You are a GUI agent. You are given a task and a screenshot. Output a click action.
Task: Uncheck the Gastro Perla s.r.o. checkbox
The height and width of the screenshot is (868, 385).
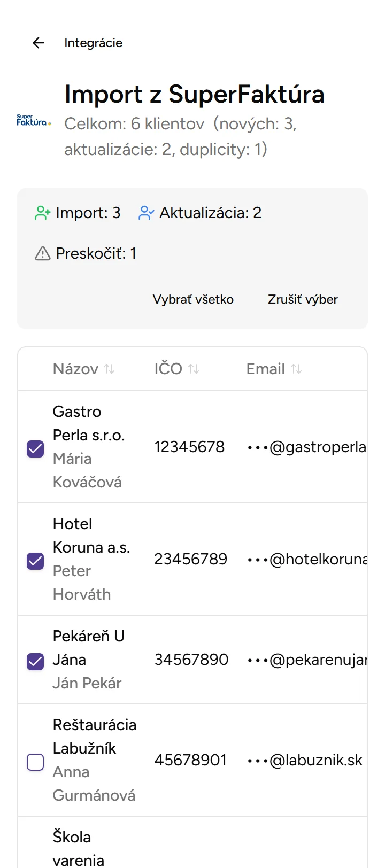[x=35, y=448]
